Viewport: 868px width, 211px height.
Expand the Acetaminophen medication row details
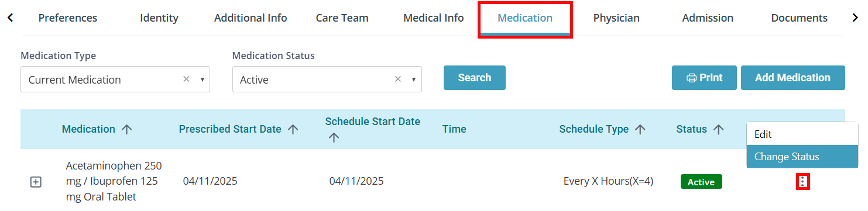(36, 182)
